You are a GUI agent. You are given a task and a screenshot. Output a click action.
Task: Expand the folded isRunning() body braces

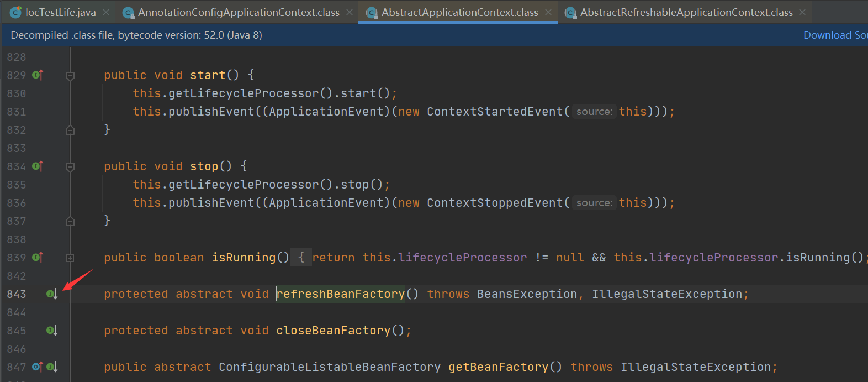(x=301, y=257)
